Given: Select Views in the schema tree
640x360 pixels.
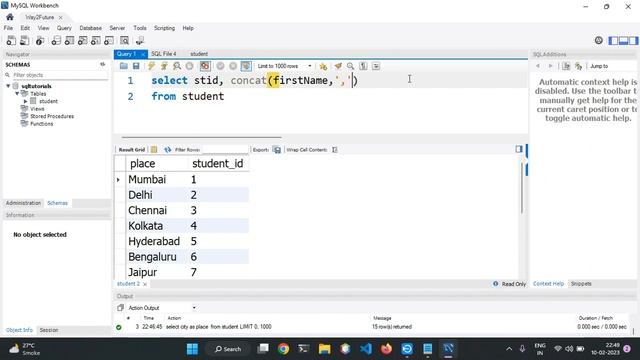Looking at the screenshot, I should coord(37,109).
